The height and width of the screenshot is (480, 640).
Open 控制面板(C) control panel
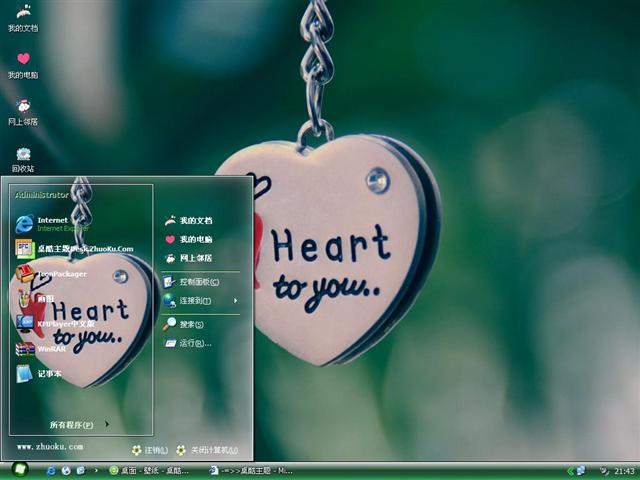[191, 282]
